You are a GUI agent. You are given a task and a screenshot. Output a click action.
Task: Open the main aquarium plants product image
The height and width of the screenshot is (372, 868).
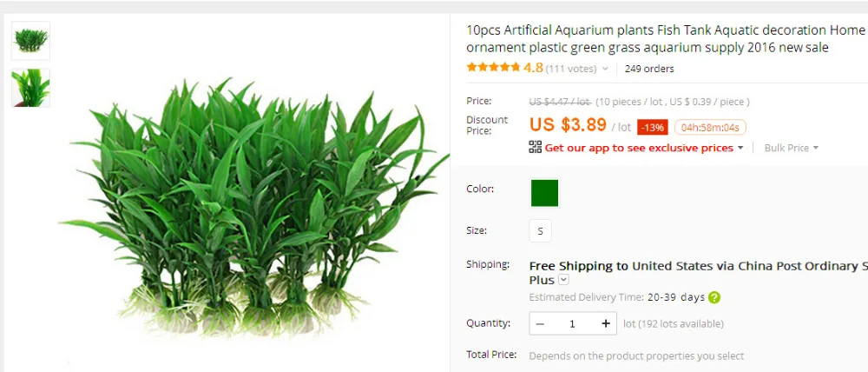click(253, 208)
